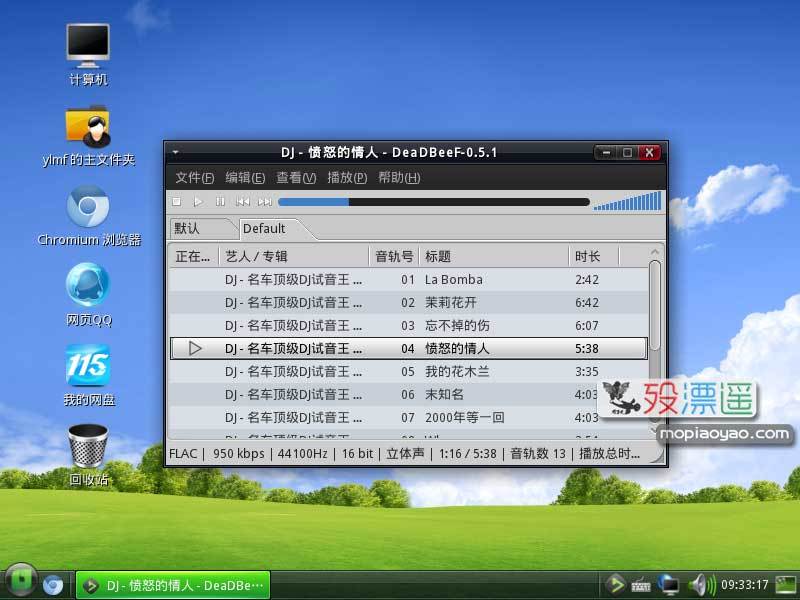
Task: Click the Play button in DeaDBeeF toolbar
Action: pyautogui.click(x=198, y=202)
